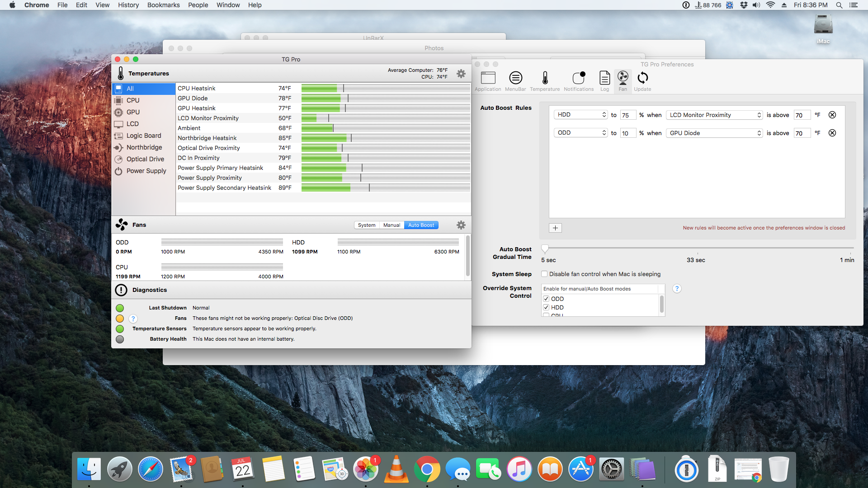868x488 pixels.
Task: Uncheck the ODD override checkbox
Action: (x=546, y=299)
